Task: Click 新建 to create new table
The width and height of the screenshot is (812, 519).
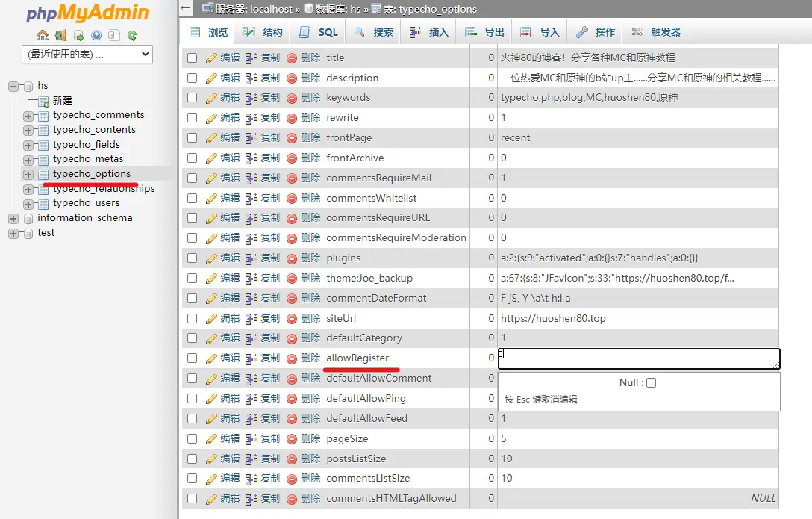Action: click(63, 100)
